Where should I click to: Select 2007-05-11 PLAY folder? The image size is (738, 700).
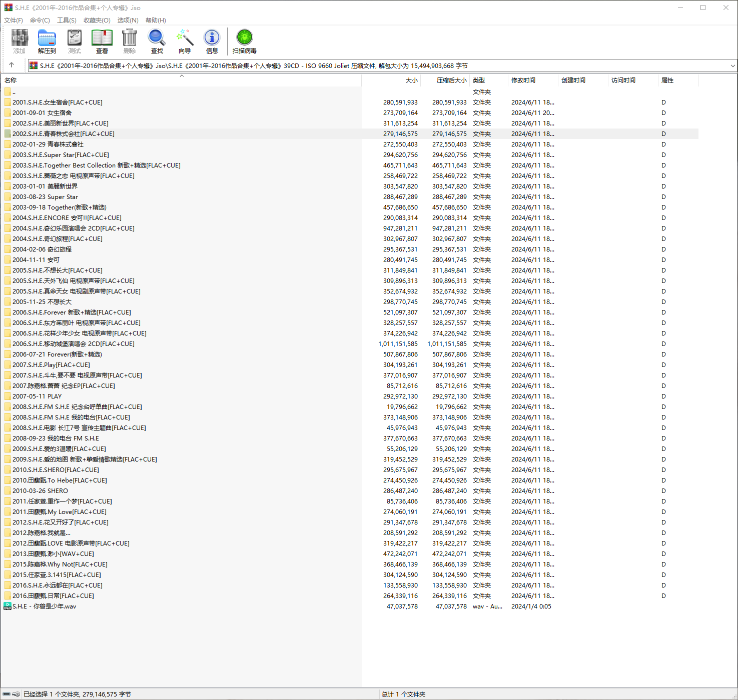37,396
